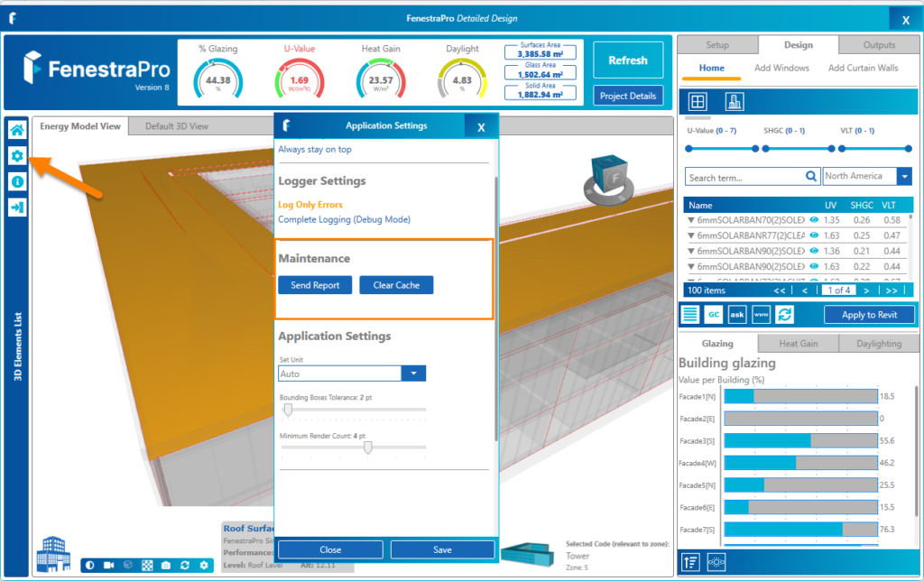Click the checkerboard transparency icon
This screenshot has width=924, height=581.
click(147, 565)
